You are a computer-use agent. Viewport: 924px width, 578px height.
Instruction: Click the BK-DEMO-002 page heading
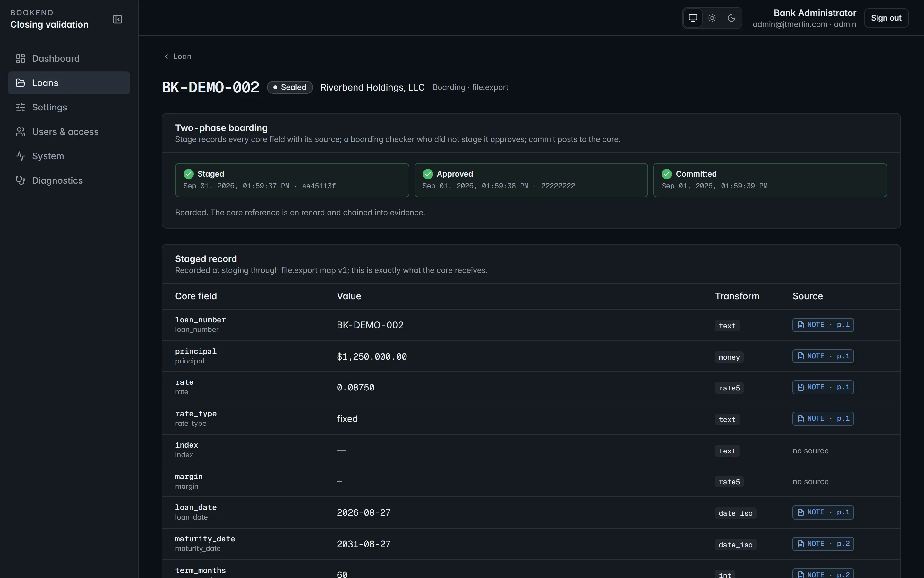(210, 88)
